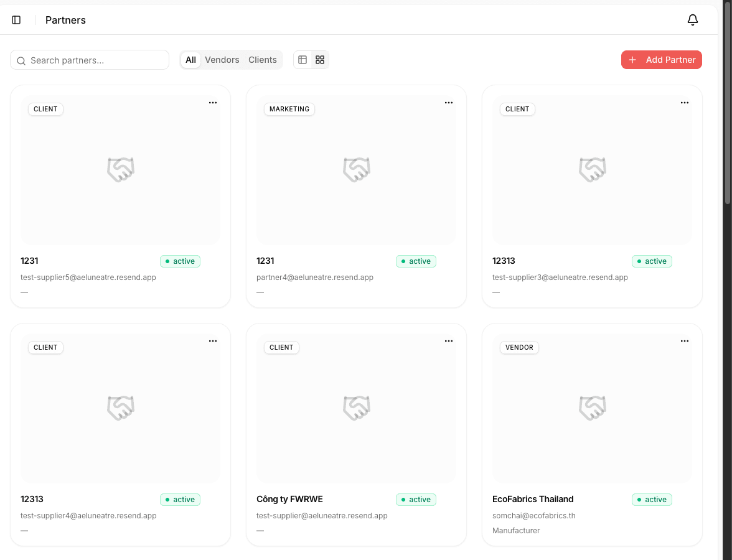Open notifications bell icon
Viewport: 732px width, 560px height.
click(x=693, y=20)
